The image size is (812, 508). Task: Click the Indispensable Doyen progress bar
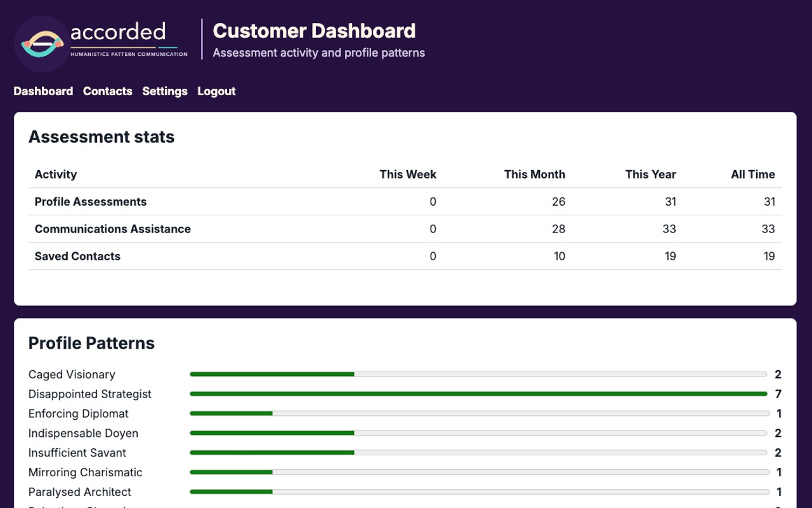[x=479, y=434]
